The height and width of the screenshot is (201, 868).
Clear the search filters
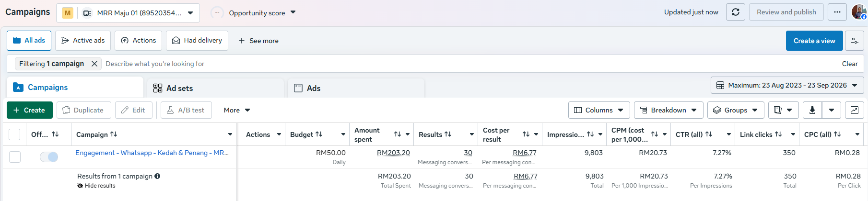[x=850, y=64]
